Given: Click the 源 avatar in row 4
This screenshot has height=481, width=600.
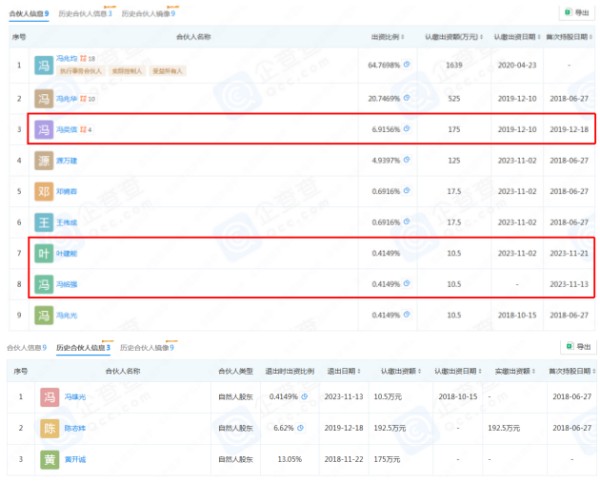Looking at the screenshot, I should [x=44, y=160].
